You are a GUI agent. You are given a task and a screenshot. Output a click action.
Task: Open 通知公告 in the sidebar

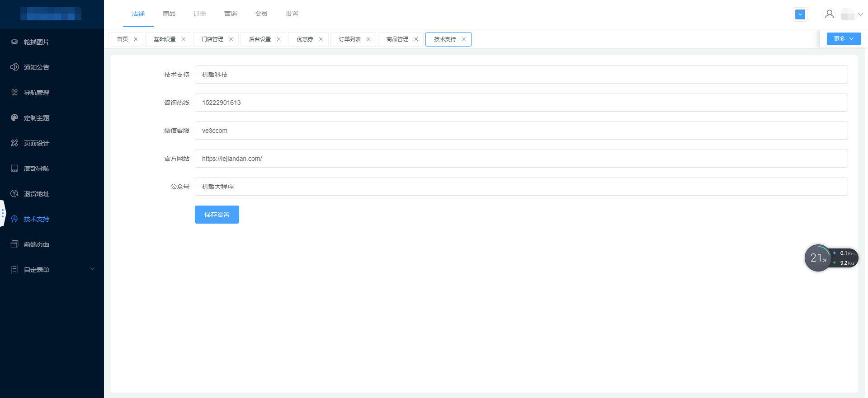tap(52, 67)
